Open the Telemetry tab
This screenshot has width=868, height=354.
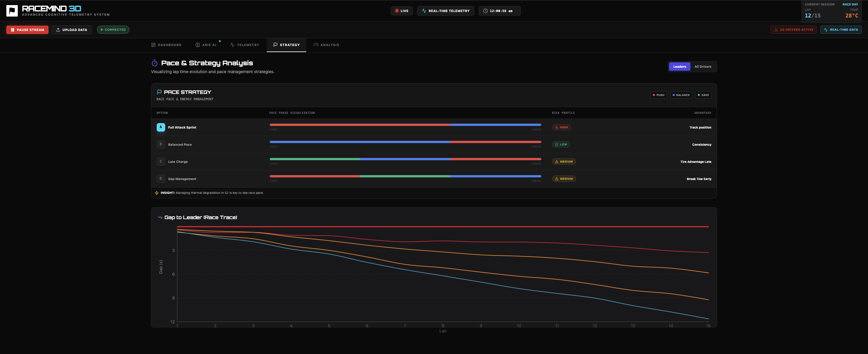(x=245, y=45)
